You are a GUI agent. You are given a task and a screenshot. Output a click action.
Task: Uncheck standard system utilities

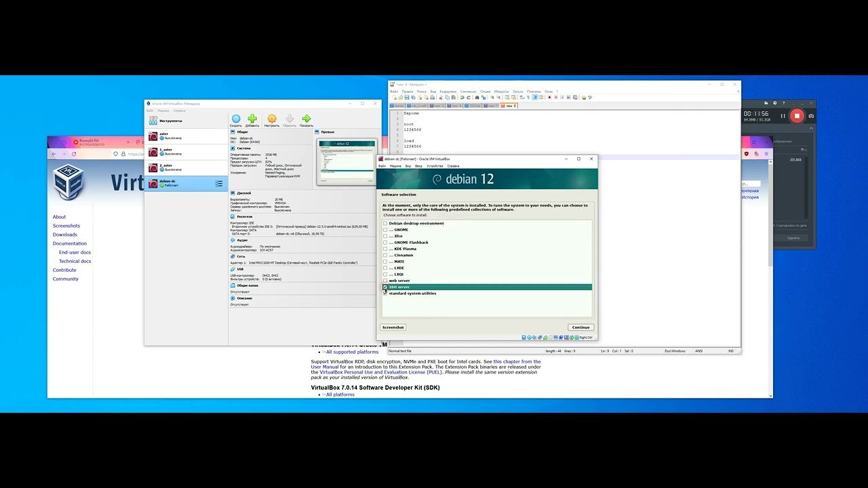click(x=385, y=293)
